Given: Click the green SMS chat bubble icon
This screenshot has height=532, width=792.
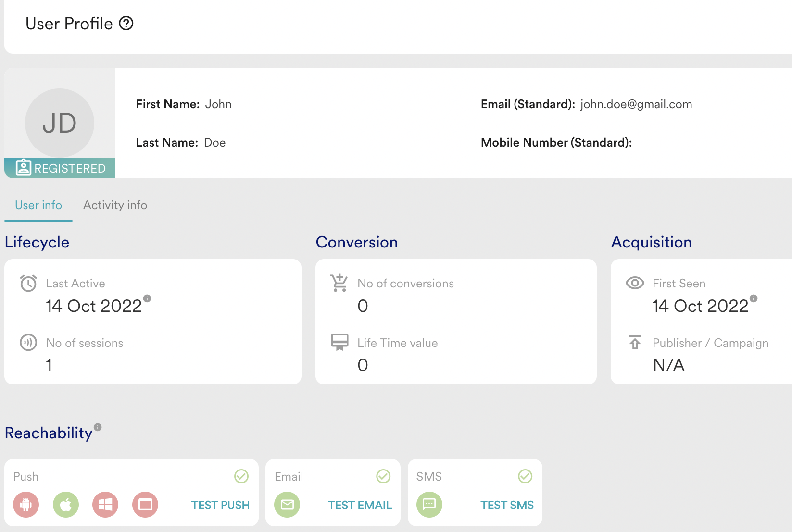Looking at the screenshot, I should tap(429, 505).
